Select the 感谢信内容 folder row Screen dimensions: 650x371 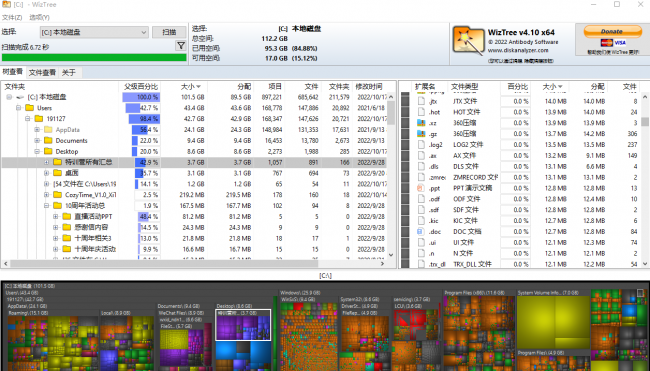click(195, 227)
